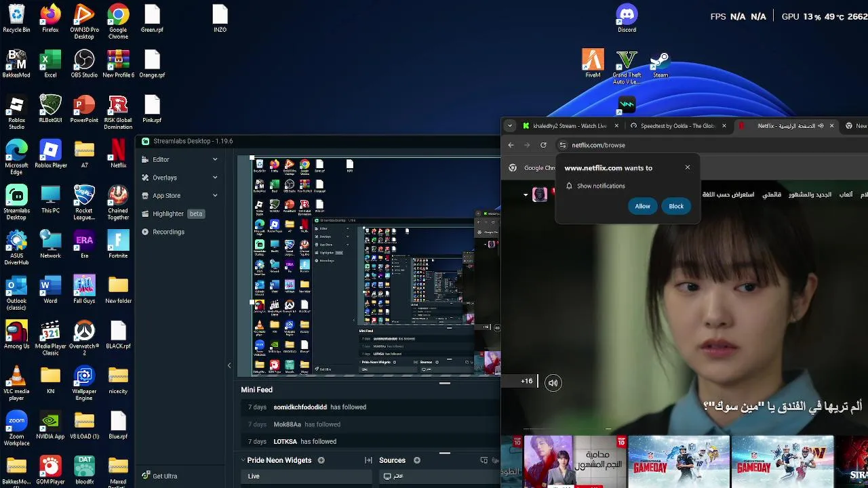Click the Mok88Aa follow event in Mini Feed
The width and height of the screenshot is (868, 488).
372,424
